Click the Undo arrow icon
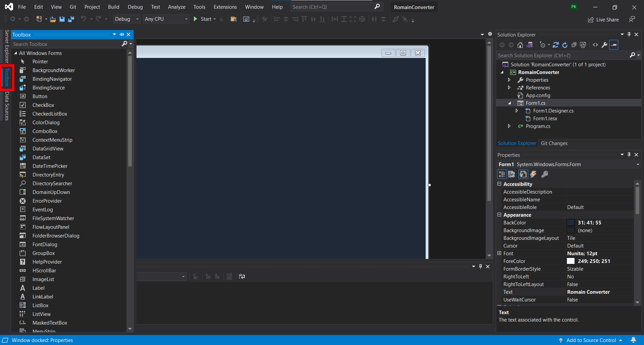 [84, 19]
